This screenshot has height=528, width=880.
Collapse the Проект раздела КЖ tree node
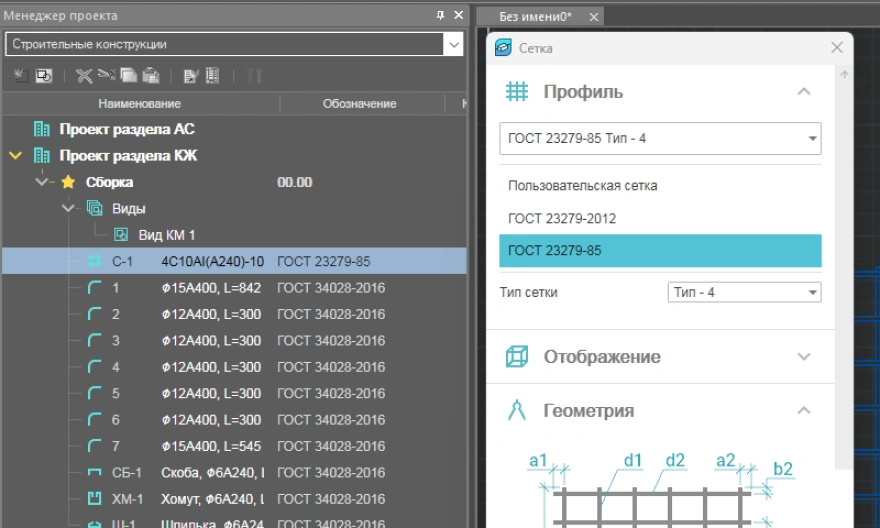click(x=15, y=156)
